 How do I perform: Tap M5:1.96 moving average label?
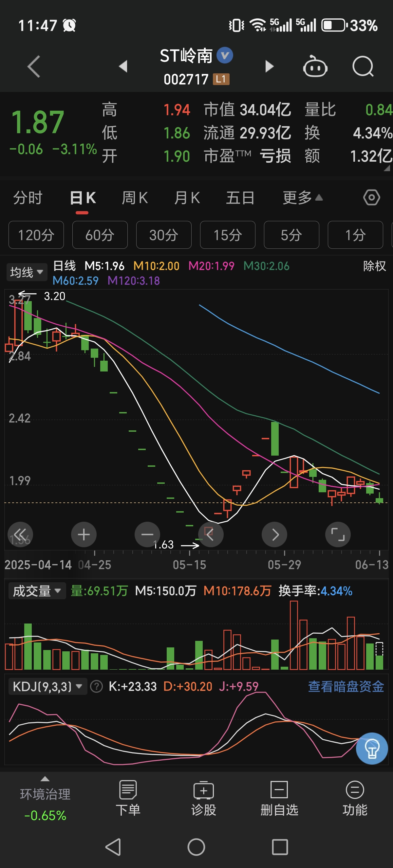click(x=104, y=266)
